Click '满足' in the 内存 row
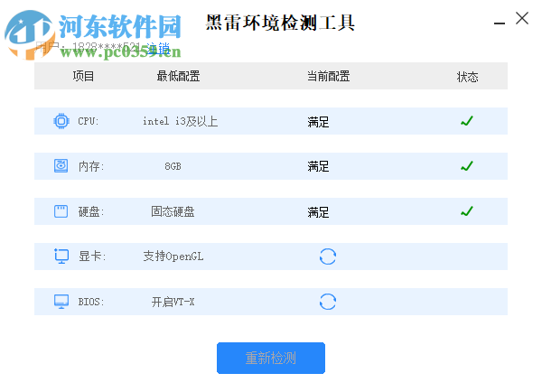This screenshot has height=392, width=542. pyautogui.click(x=318, y=166)
